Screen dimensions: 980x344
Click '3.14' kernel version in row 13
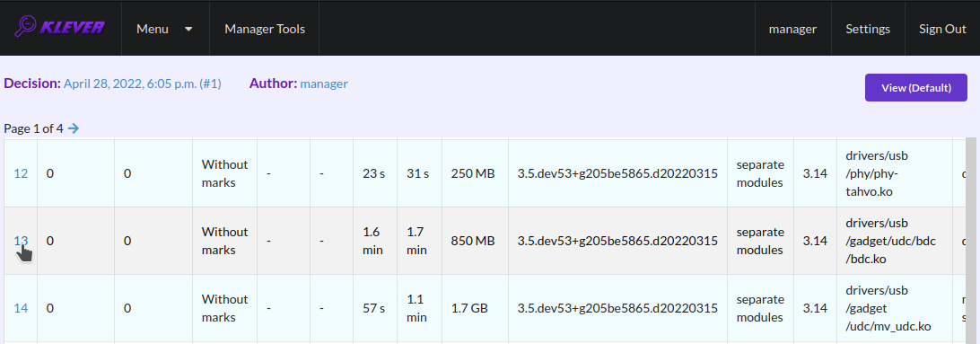pos(816,240)
